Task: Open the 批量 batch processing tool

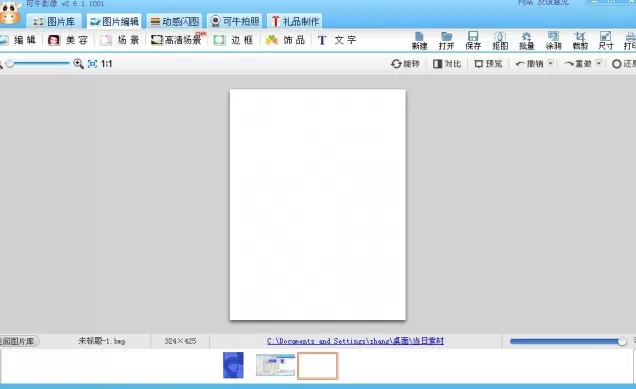Action: 526,41
